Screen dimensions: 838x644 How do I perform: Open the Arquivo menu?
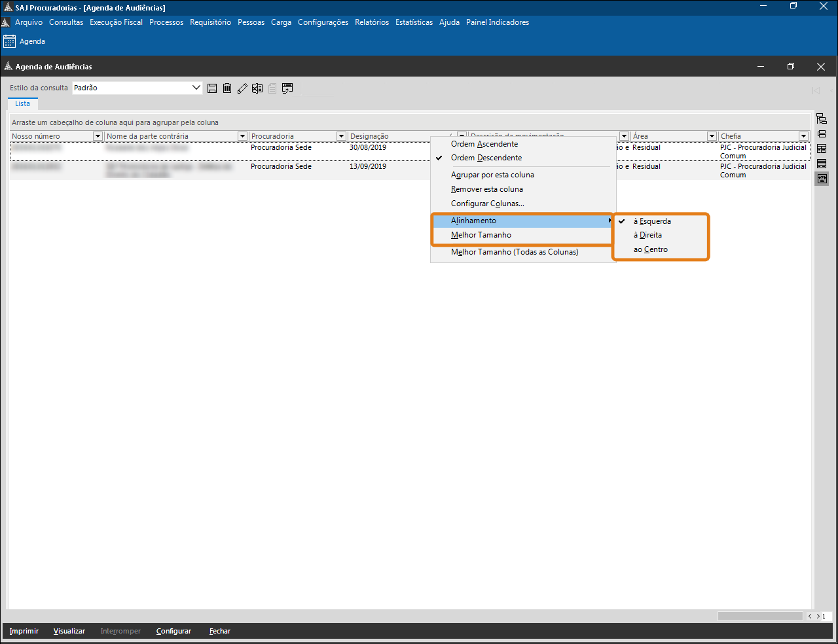(29, 22)
